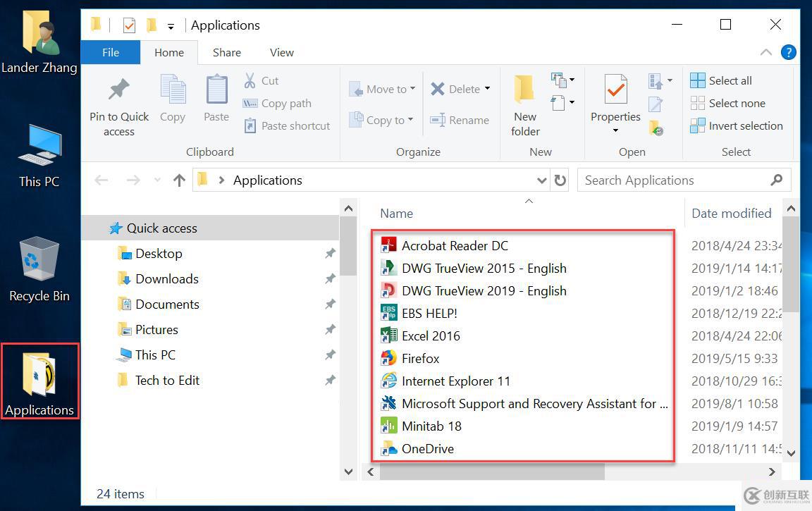Select Downloads in Quick access
Viewport: 812px width, 511px height.
(167, 279)
